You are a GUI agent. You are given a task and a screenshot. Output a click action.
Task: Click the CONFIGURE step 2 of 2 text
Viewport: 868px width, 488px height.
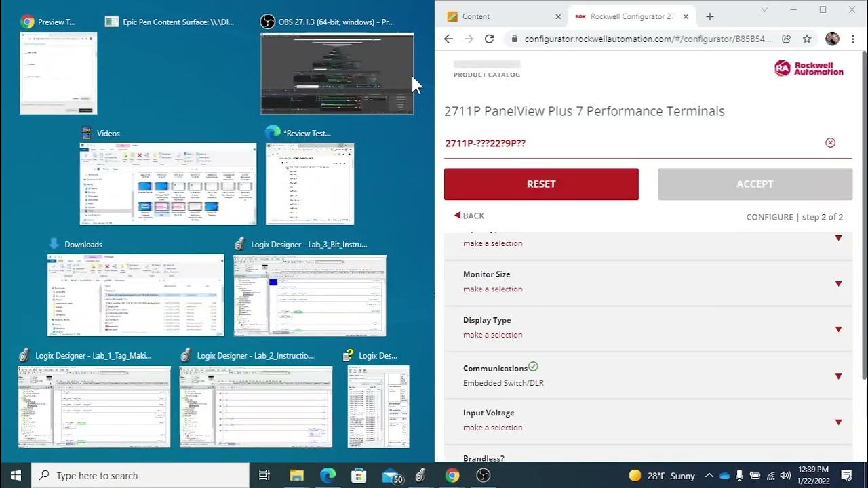(795, 217)
